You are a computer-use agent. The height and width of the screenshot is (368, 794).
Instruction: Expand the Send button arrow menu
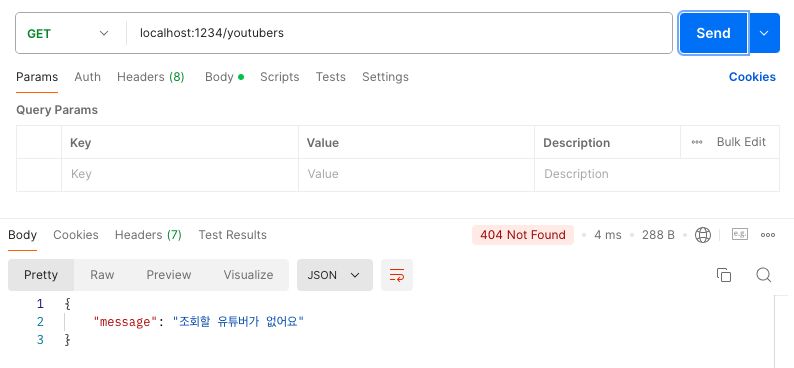(x=764, y=33)
